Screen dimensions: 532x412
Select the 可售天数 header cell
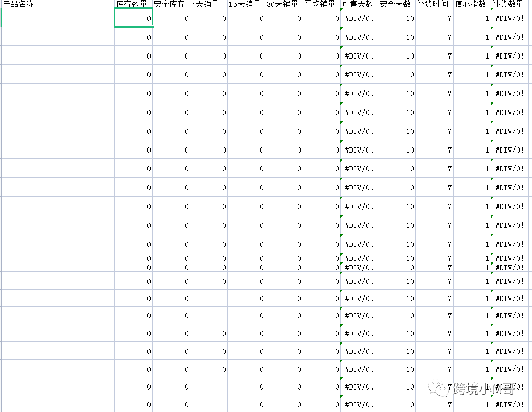pyautogui.click(x=359, y=4)
